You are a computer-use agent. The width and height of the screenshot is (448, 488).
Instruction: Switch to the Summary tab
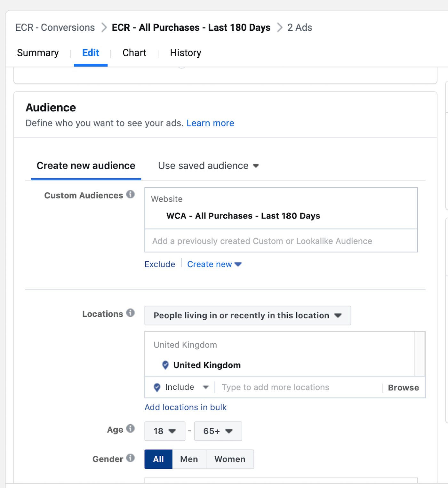pyautogui.click(x=38, y=53)
